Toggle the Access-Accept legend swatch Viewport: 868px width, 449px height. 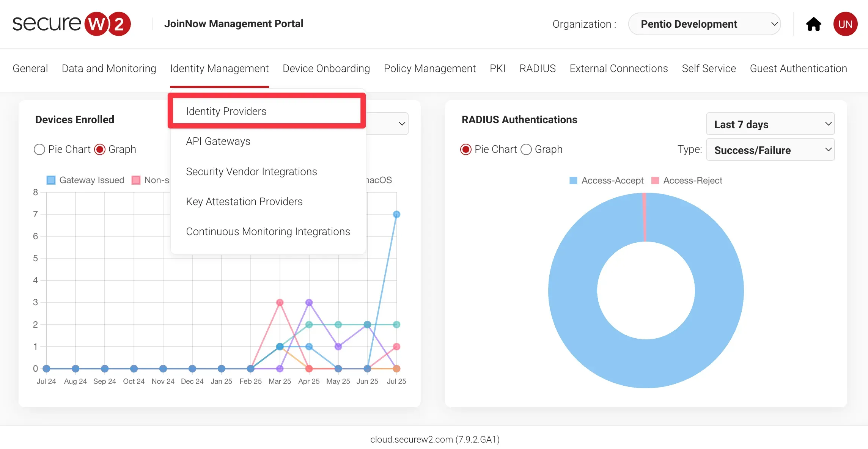(x=573, y=181)
